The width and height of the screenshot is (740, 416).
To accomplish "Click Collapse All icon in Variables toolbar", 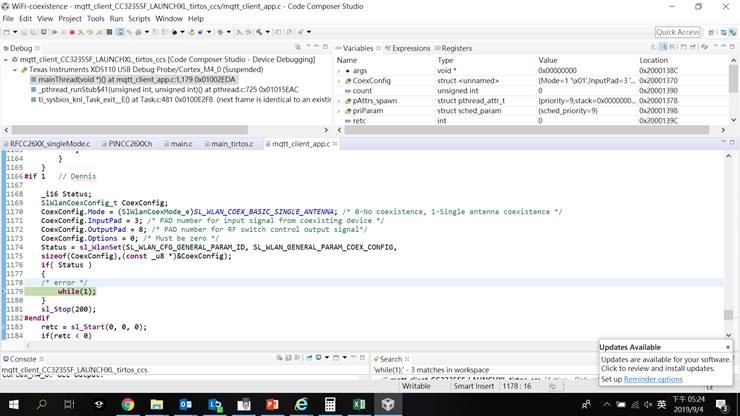I will (672, 47).
